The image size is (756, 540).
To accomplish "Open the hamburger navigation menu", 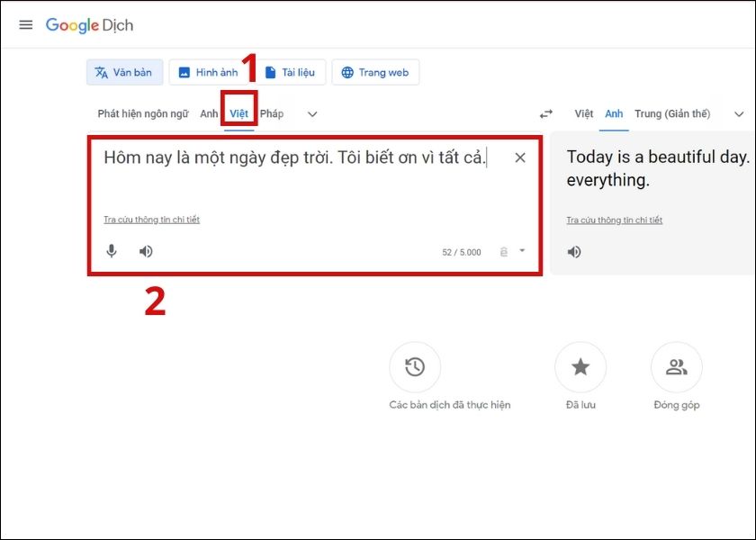I will (x=25, y=24).
